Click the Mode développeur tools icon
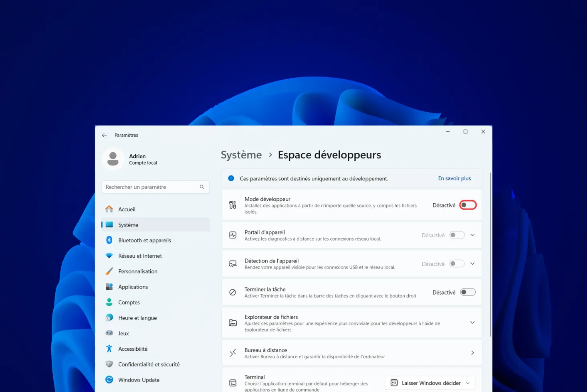Viewport: 587px width, 392px height. 233,205
